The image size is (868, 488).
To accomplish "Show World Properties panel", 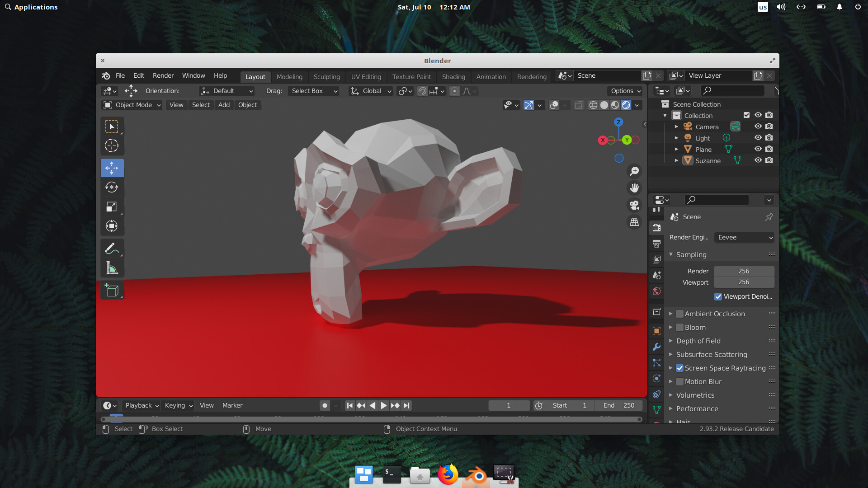I will click(x=656, y=291).
